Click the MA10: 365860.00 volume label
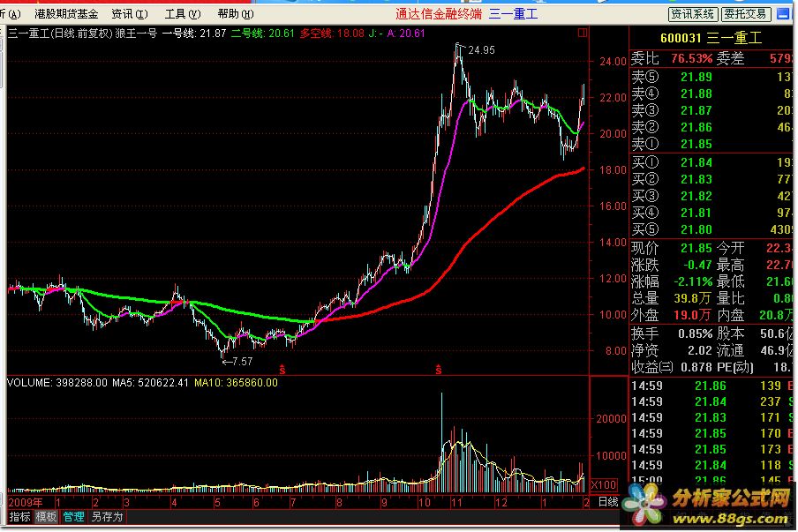 click(237, 383)
